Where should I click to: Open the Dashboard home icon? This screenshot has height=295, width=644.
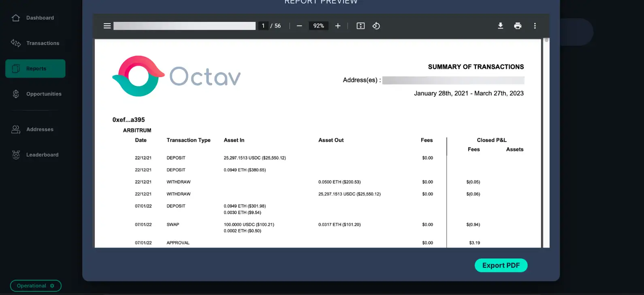16,18
